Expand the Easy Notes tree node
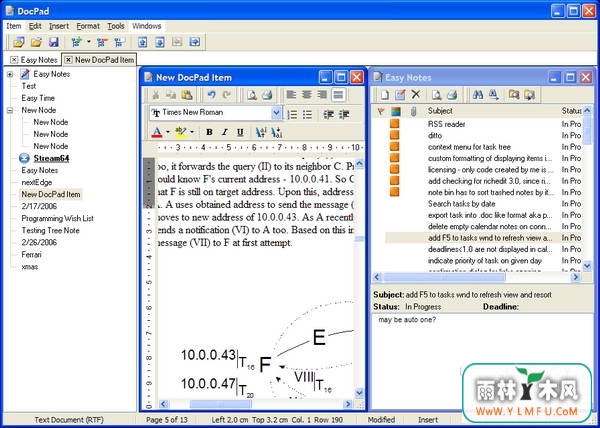 point(10,74)
